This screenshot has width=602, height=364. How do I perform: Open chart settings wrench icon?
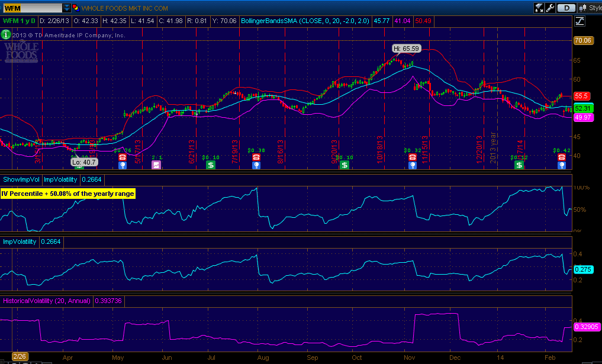point(549,8)
